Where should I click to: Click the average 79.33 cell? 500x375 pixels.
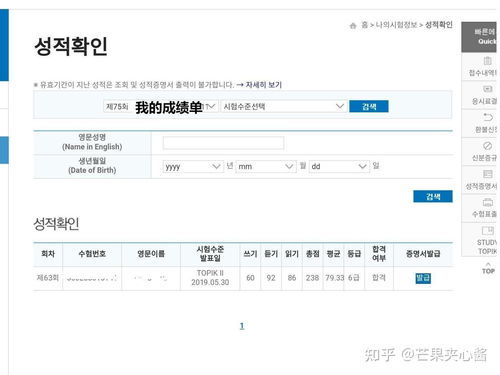[x=334, y=278]
